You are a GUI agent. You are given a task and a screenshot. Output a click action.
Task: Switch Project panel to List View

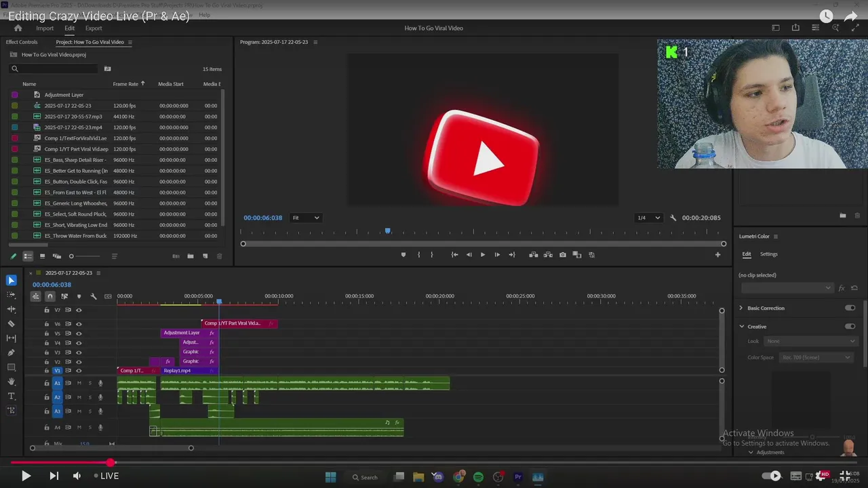[x=28, y=256]
